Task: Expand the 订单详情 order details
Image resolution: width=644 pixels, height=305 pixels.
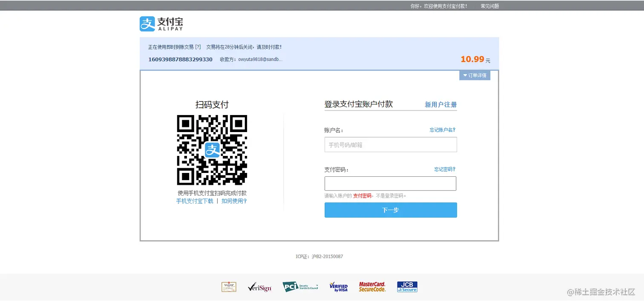Action: tap(474, 75)
